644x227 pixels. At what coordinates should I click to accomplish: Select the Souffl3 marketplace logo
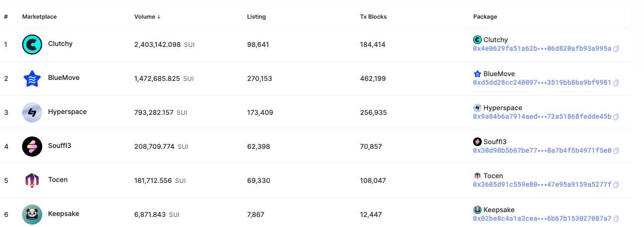pyautogui.click(x=32, y=147)
